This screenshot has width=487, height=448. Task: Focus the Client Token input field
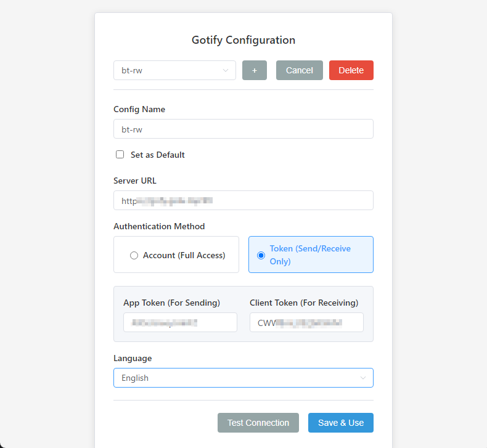click(306, 322)
